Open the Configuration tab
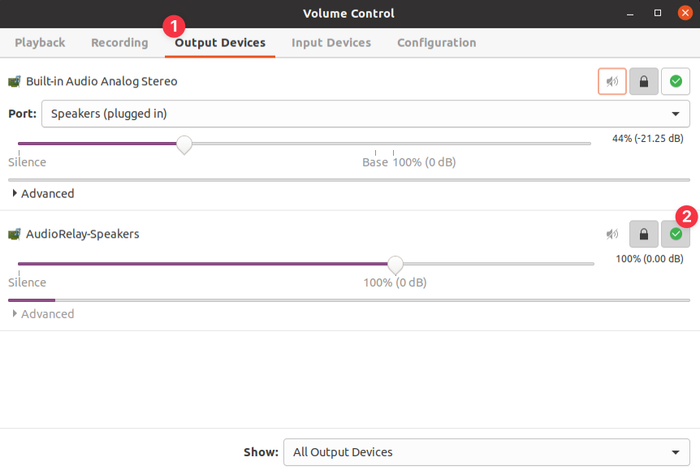Screen dimensions: 700x474 [x=436, y=43]
